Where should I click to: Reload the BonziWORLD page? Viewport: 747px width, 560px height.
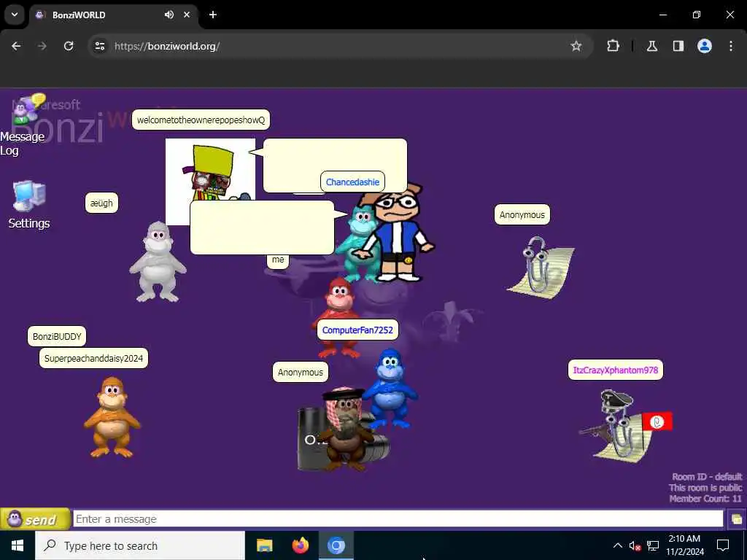point(69,46)
